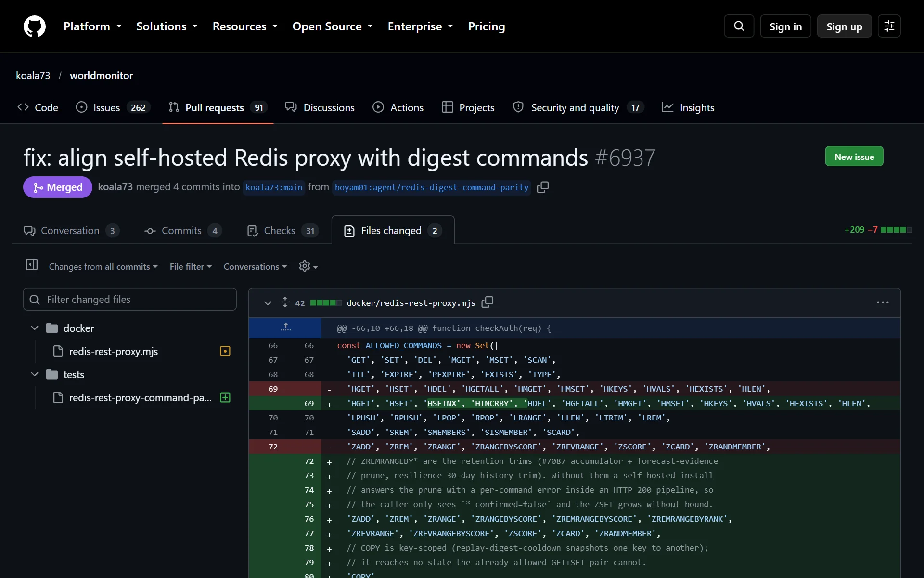Collapse the tests folder in tree
The image size is (924, 578).
pyautogui.click(x=35, y=374)
